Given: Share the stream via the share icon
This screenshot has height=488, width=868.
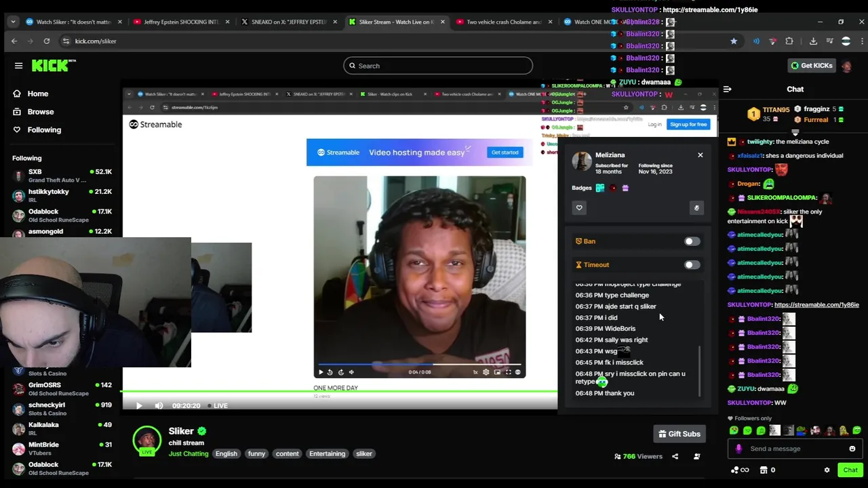Looking at the screenshot, I should click(675, 457).
